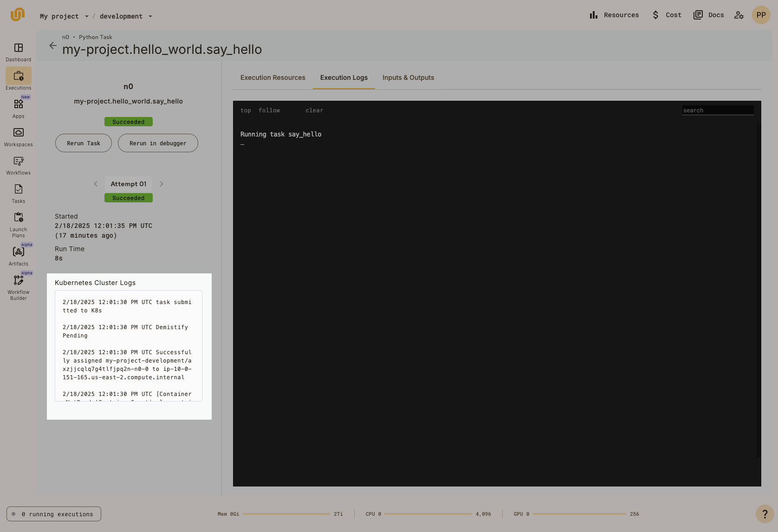Go to the next attempt with the chevron
The width and height of the screenshot is (778, 532).
tap(161, 184)
